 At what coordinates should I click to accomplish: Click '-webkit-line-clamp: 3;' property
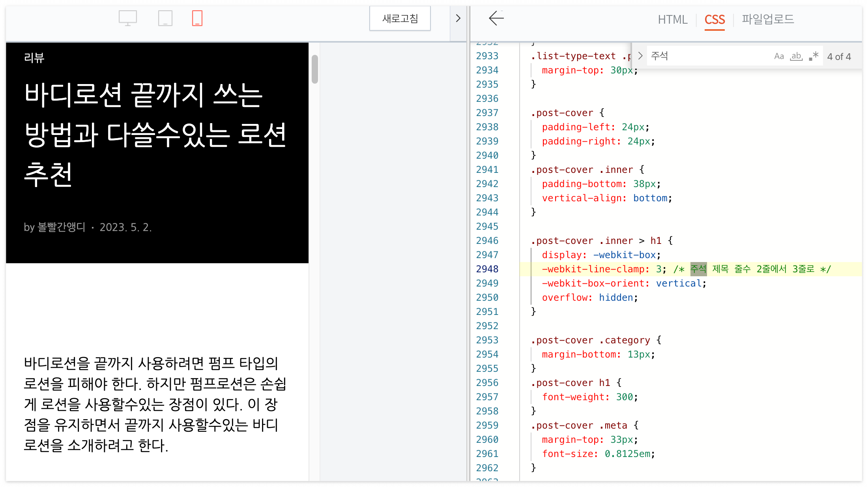click(604, 269)
